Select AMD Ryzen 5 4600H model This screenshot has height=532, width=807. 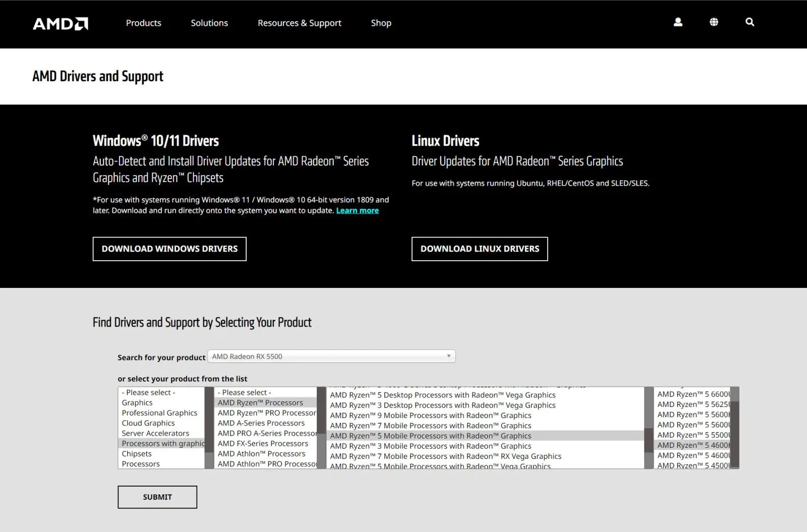tap(692, 445)
